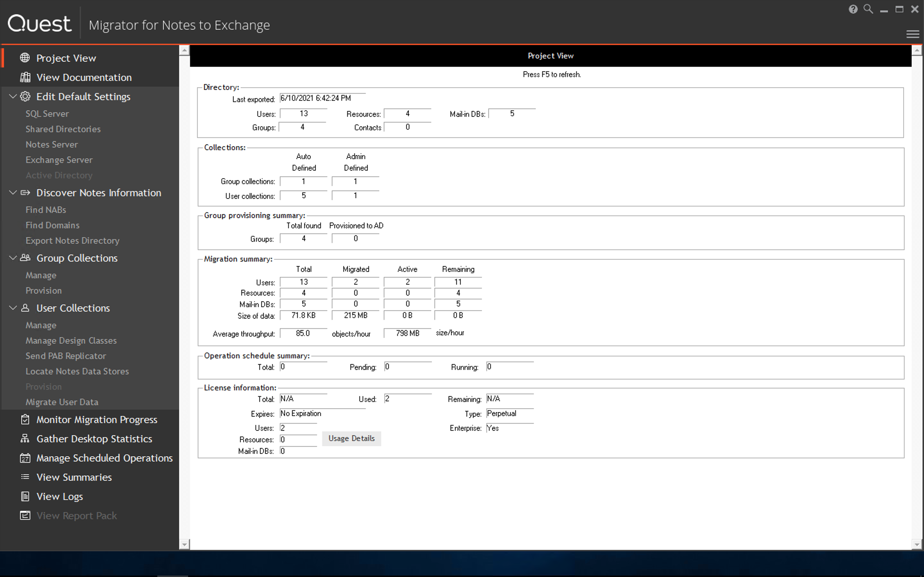Select Edit Default Settings gear icon
Screen dimensions: 924x577
(25, 96)
